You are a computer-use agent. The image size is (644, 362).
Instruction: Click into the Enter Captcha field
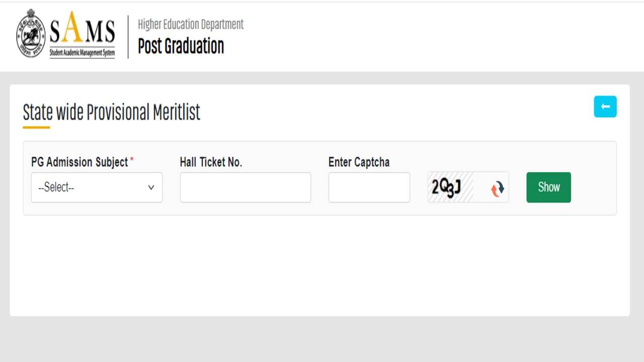point(369,188)
